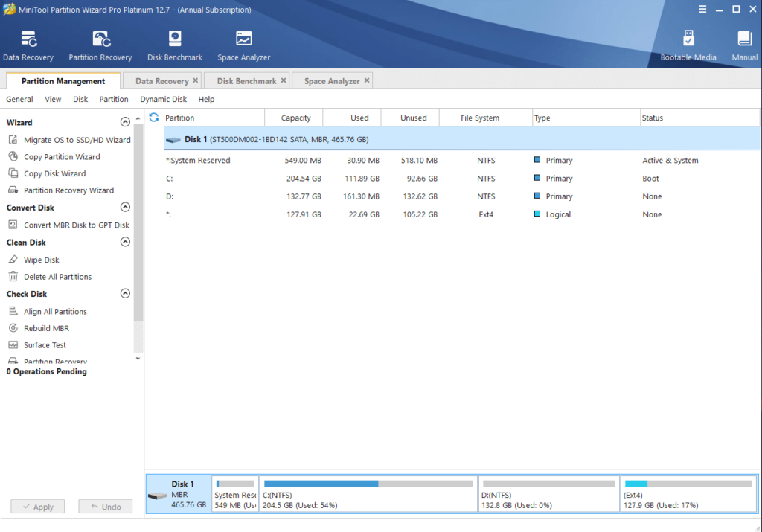Open the Bootable Media creator icon
762x532 pixels.
[x=688, y=39]
